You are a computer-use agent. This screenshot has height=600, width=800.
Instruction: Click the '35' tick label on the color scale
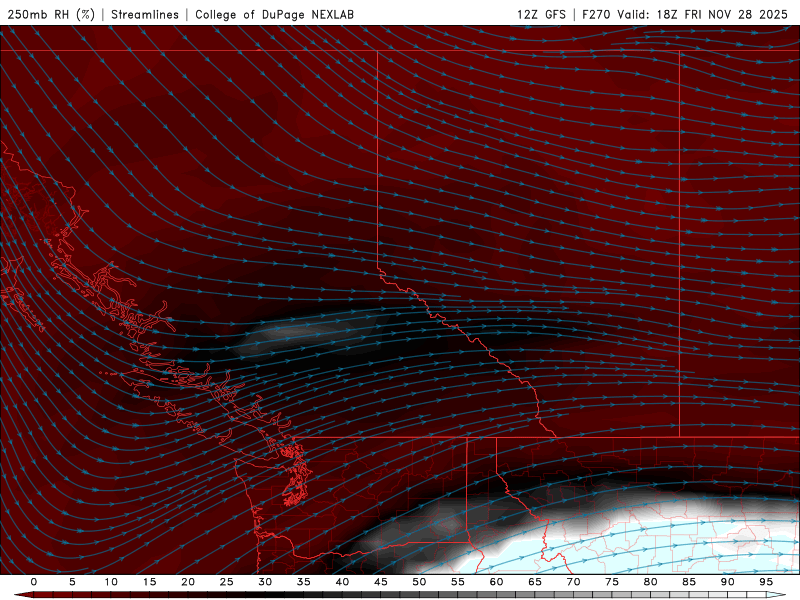(304, 582)
